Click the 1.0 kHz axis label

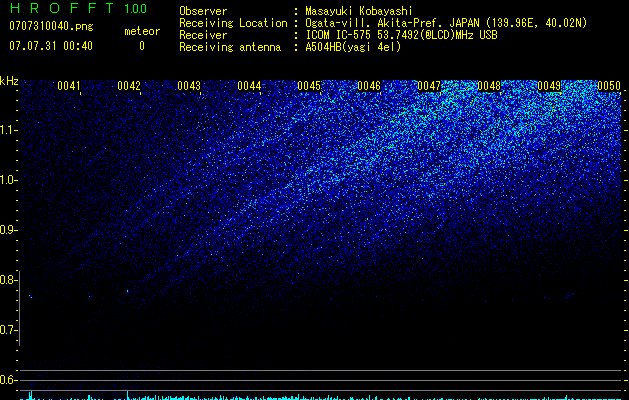(x=8, y=180)
